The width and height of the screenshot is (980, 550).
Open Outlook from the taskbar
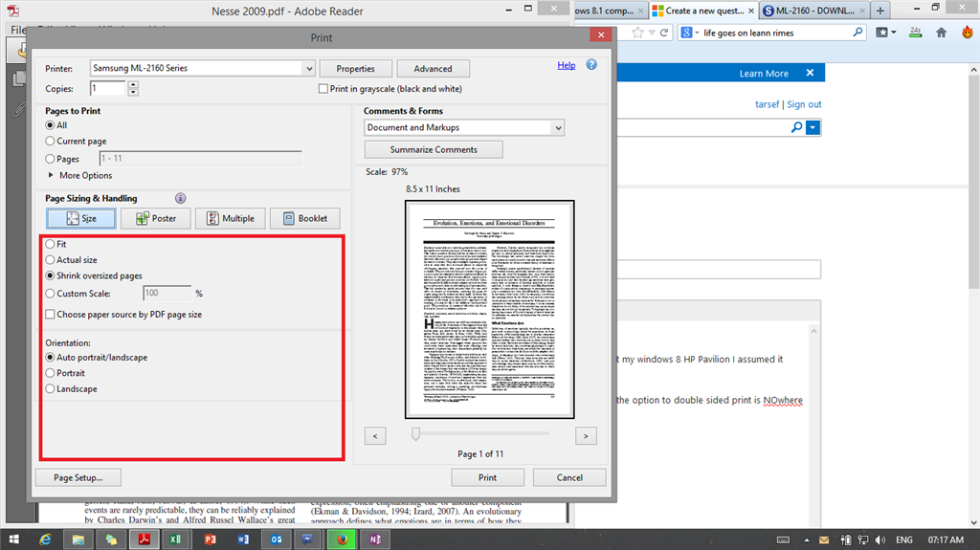(x=276, y=539)
